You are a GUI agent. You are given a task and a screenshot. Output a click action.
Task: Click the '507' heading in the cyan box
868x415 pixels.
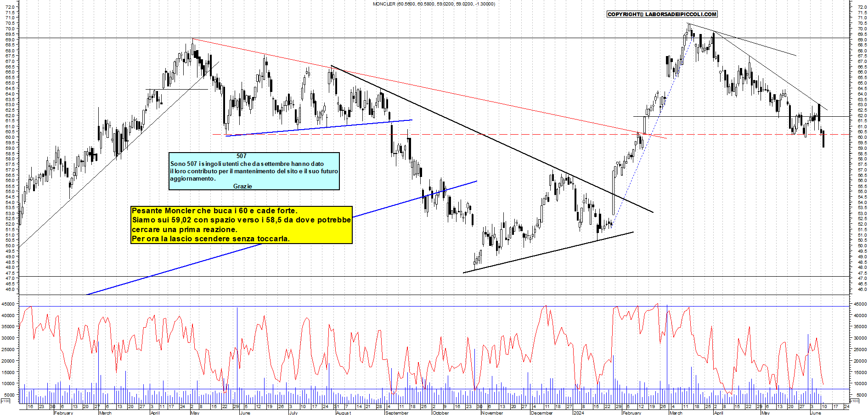(x=242, y=156)
